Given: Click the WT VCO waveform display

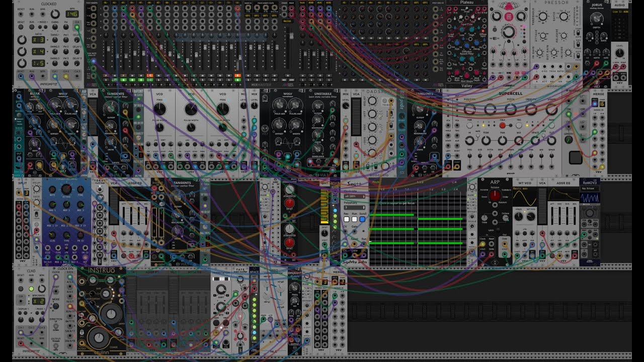Looking at the screenshot, I should pos(524,198).
